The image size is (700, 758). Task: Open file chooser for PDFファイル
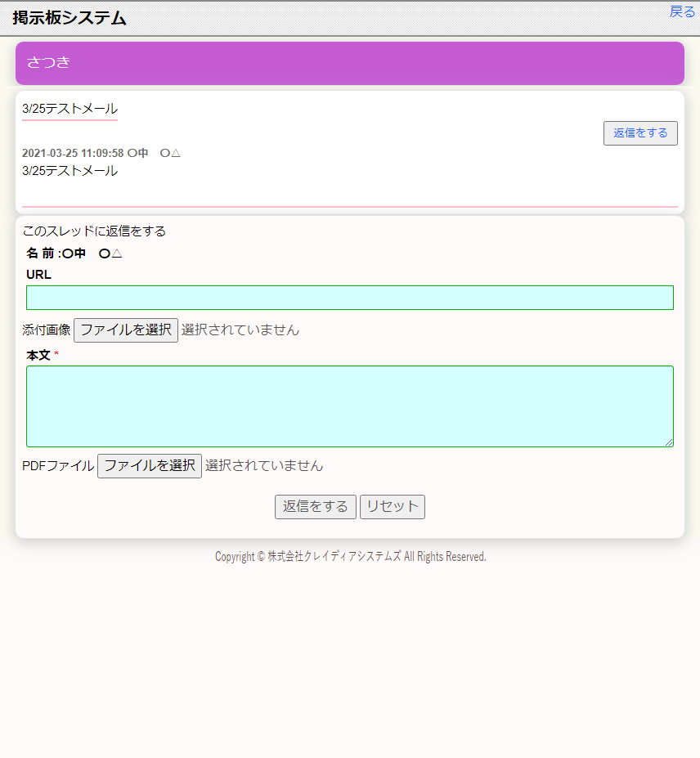(150, 466)
